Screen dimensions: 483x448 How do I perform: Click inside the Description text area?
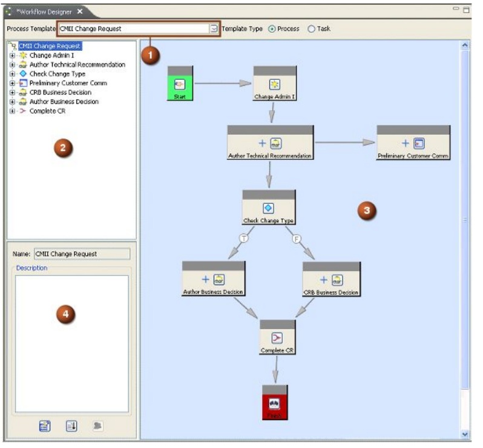pyautogui.click(x=72, y=343)
